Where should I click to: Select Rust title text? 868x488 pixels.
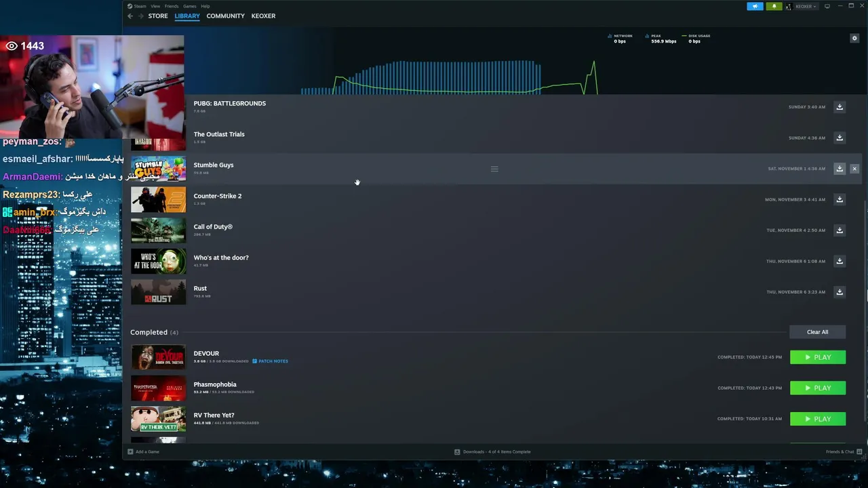(200, 288)
